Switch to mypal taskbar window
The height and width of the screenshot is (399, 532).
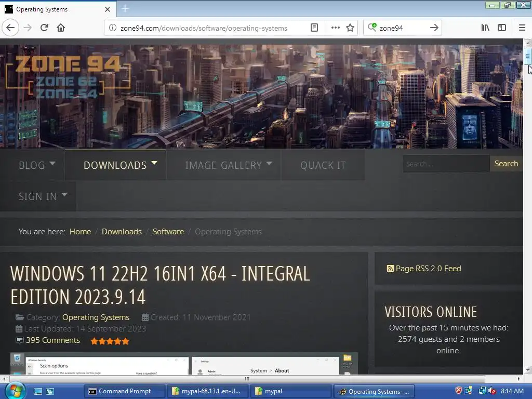pyautogui.click(x=291, y=391)
